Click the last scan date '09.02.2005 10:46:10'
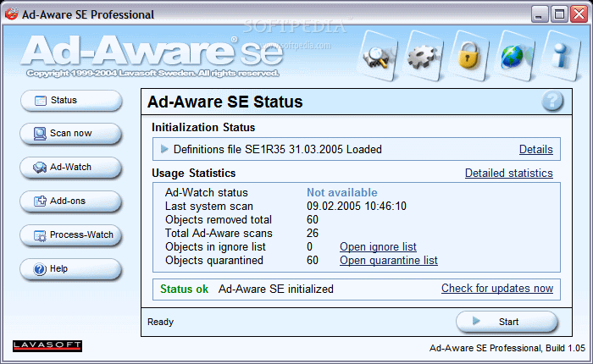Screen dimensions: 593x364 pos(357,206)
